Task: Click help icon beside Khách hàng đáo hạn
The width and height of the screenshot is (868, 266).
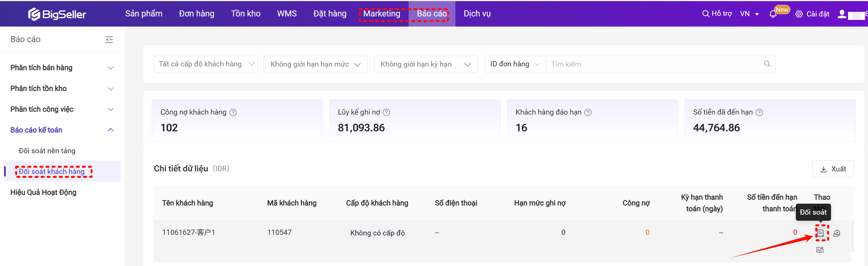Action: (x=588, y=113)
